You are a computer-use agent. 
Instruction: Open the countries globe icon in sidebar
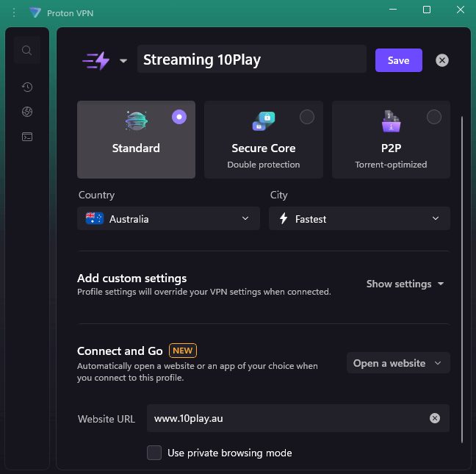27,112
